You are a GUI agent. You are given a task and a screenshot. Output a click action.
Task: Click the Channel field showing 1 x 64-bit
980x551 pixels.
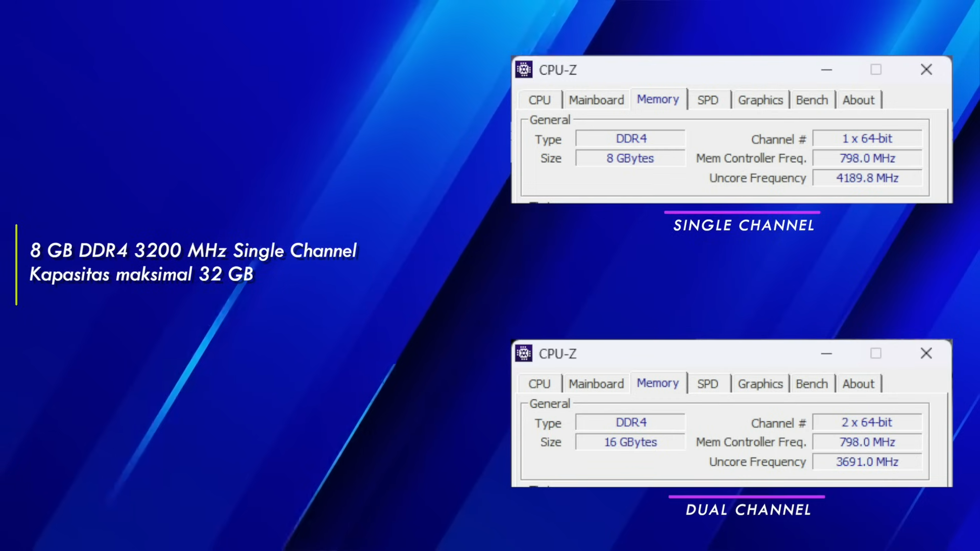pyautogui.click(x=868, y=139)
